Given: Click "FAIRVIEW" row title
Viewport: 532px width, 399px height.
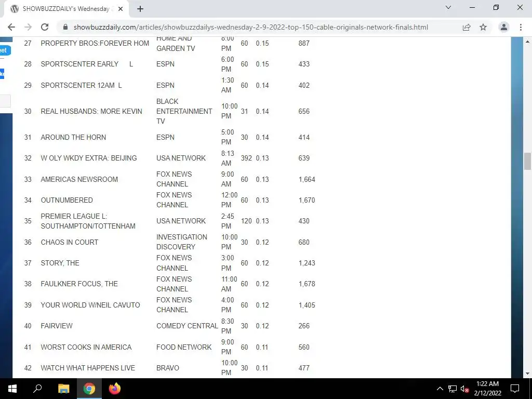Looking at the screenshot, I should tap(56, 326).
